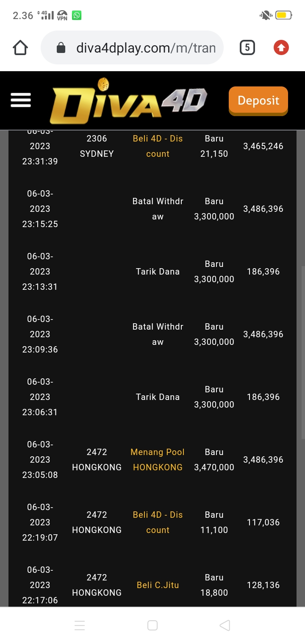305x644 pixels.
Task: Tap the 3,470,000 winning amount
Action: 214,467
